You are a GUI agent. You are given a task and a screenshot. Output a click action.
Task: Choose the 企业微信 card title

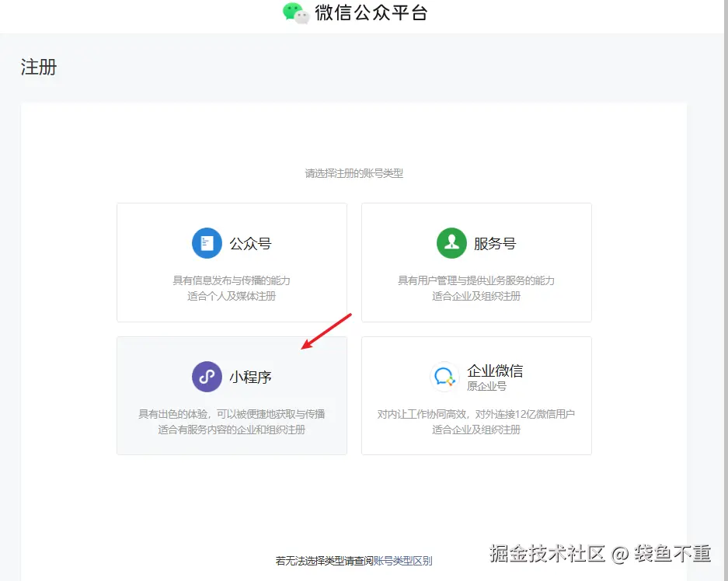[x=495, y=371]
